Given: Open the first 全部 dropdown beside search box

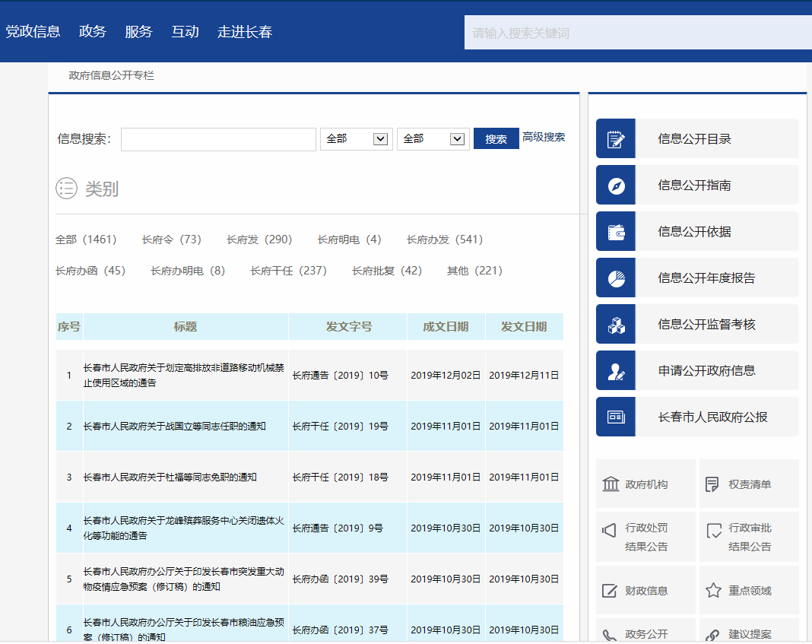Looking at the screenshot, I should [356, 139].
